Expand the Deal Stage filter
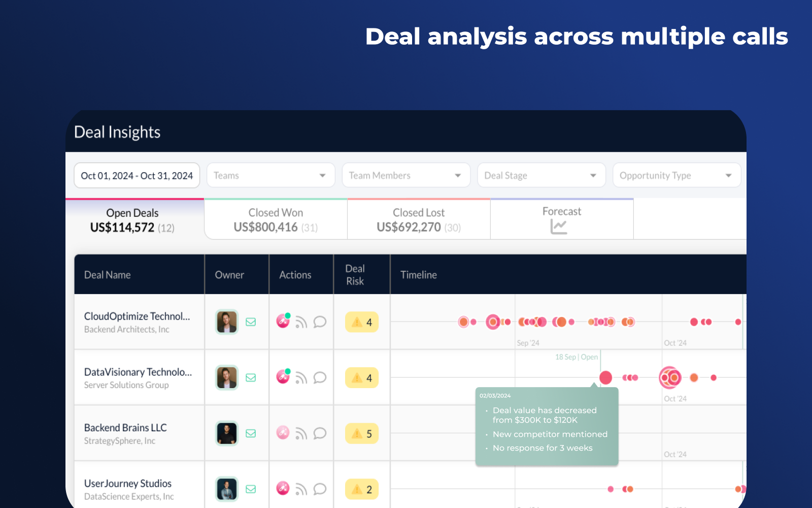Viewport: 812px width, 508px height. [541, 175]
